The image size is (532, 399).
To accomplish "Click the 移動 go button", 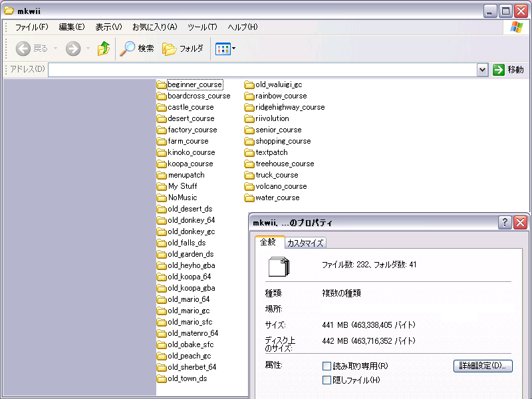I will tap(508, 70).
